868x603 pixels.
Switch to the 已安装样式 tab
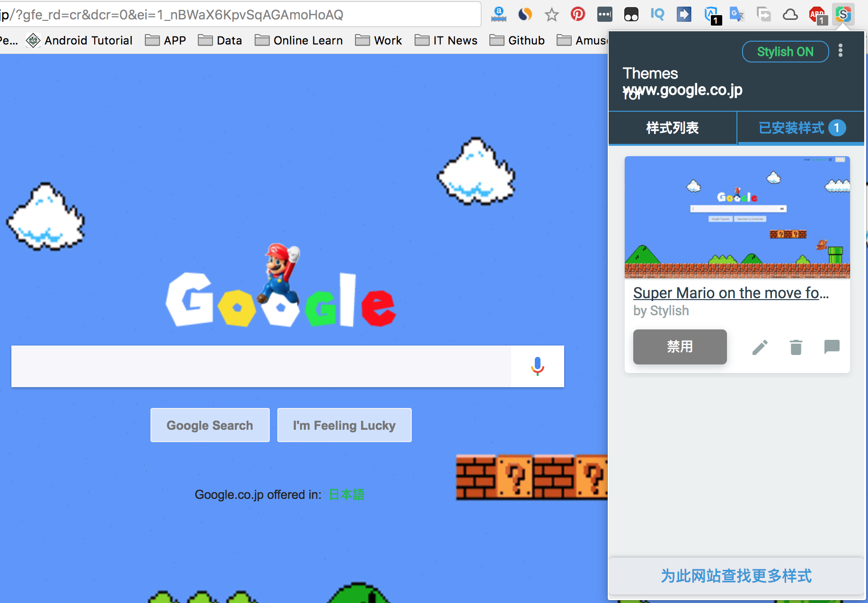tap(801, 128)
